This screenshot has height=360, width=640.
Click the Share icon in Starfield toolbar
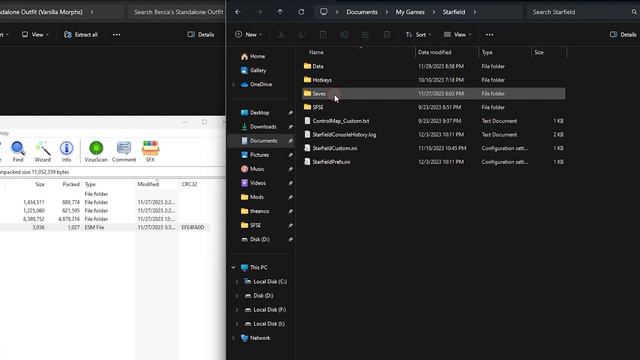(x=365, y=35)
